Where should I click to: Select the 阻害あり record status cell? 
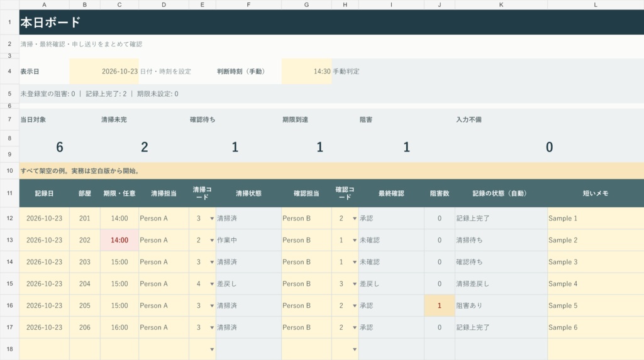[x=501, y=306]
